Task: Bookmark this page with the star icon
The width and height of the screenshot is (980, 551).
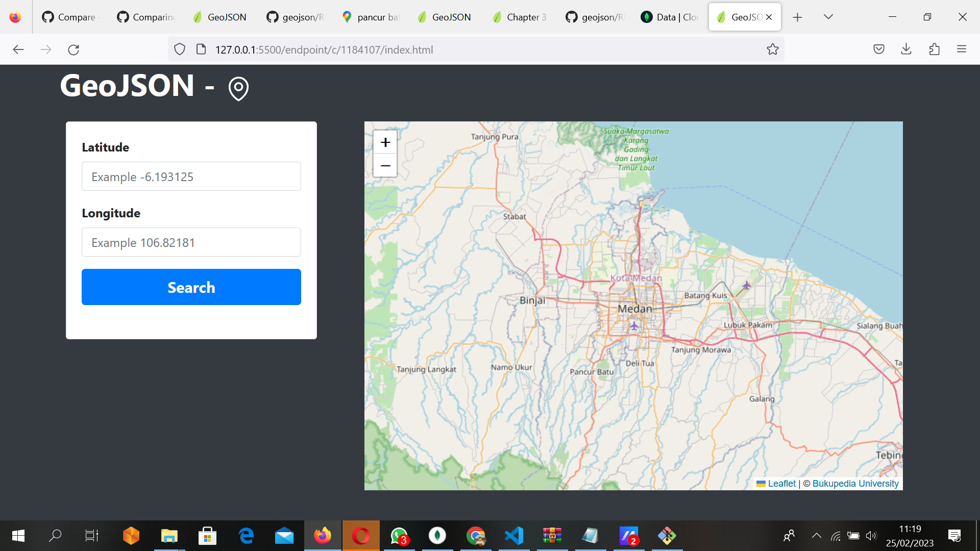Action: tap(772, 49)
